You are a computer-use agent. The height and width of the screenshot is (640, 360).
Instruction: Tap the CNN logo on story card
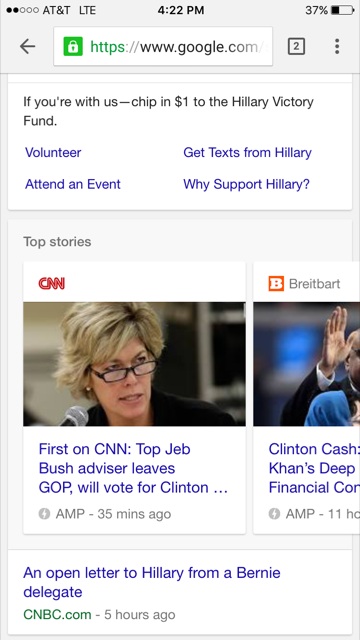tap(52, 283)
